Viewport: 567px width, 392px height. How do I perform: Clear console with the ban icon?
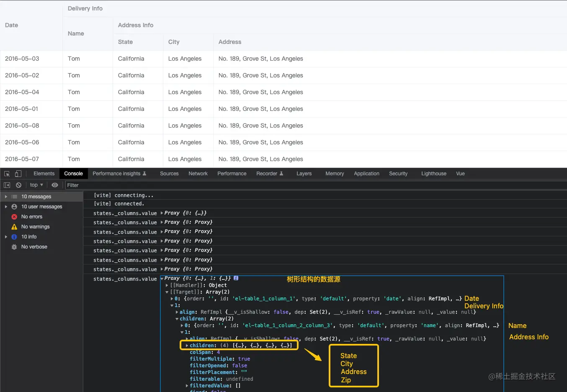click(18, 185)
